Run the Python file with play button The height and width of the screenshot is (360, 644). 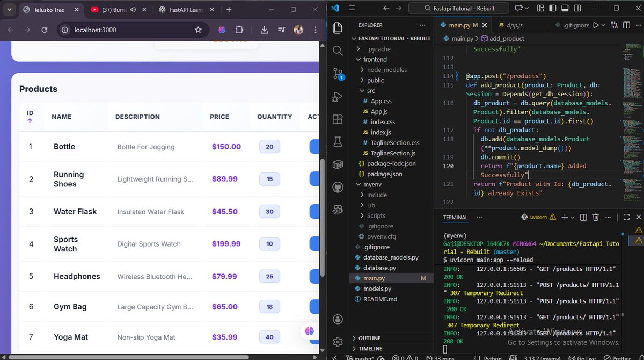pos(595,25)
